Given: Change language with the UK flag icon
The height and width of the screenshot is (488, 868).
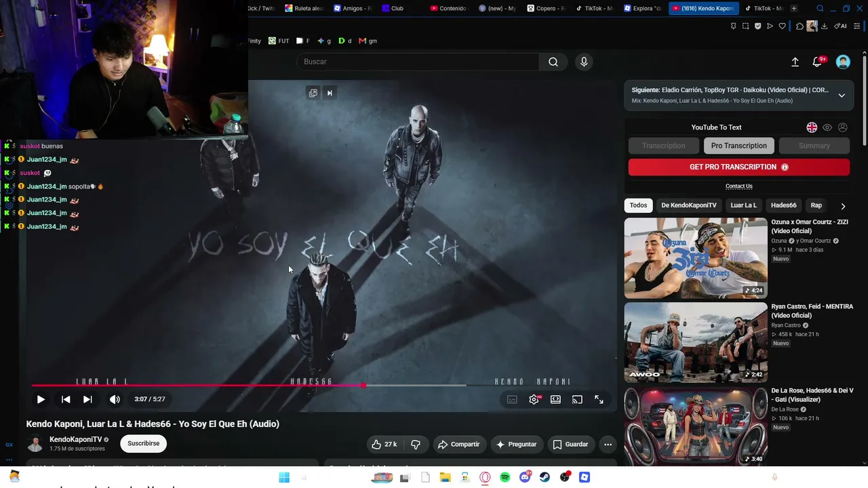Looking at the screenshot, I should pyautogui.click(x=812, y=127).
